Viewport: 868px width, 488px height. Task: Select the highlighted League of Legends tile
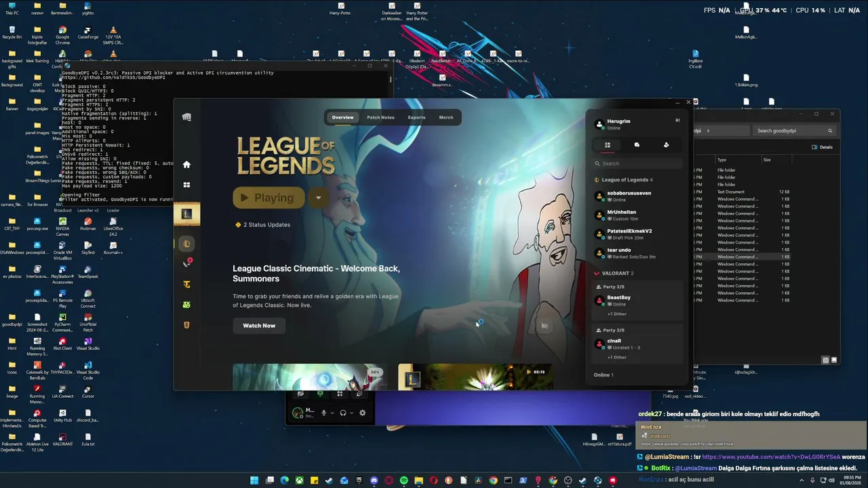186,213
